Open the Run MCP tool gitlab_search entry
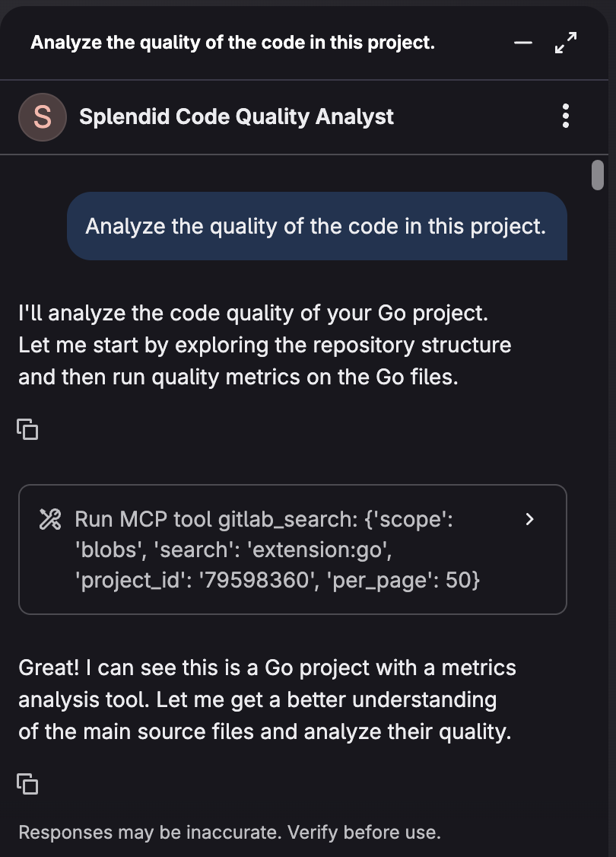Viewport: 616px width, 857px height. click(293, 550)
